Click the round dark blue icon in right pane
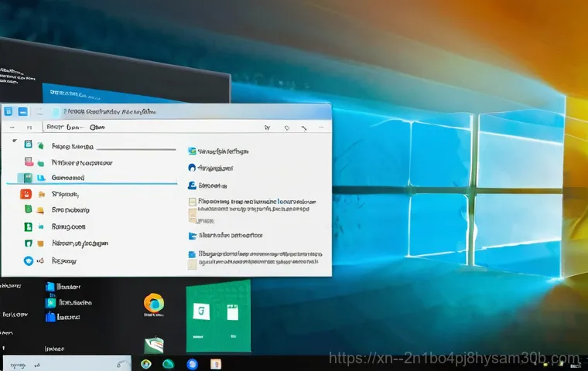This screenshot has width=588, height=371. click(192, 167)
